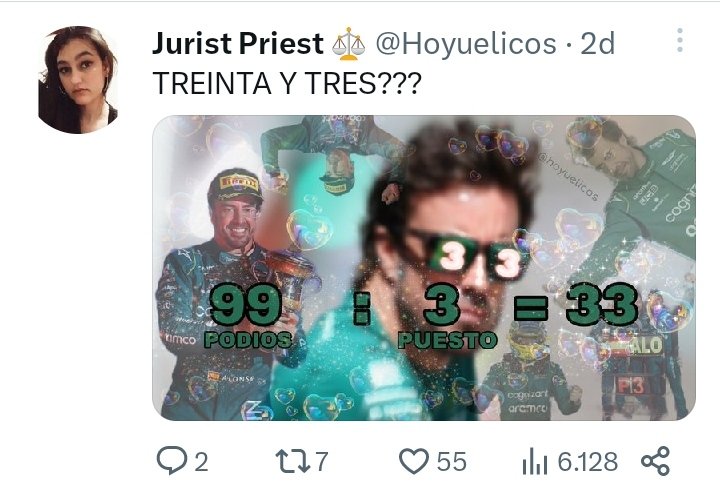Click the share icon on the tweet
The image size is (720, 496).
point(655,461)
